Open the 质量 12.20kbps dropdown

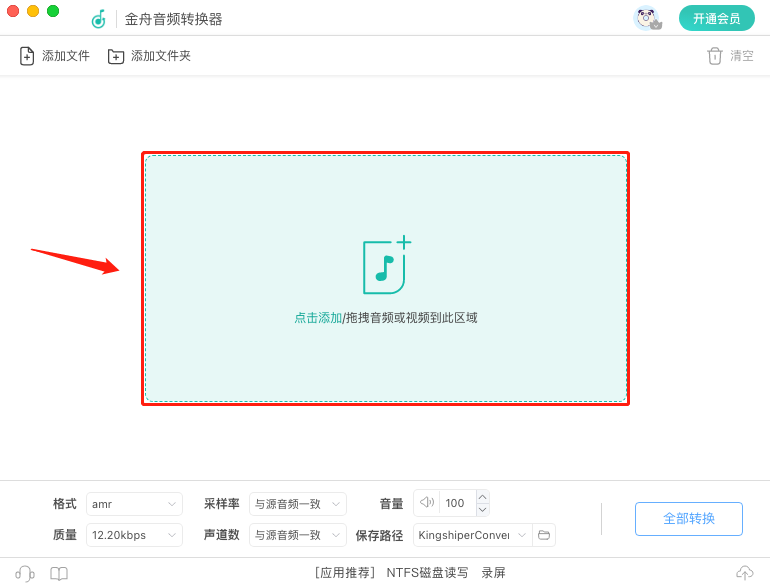click(x=134, y=535)
